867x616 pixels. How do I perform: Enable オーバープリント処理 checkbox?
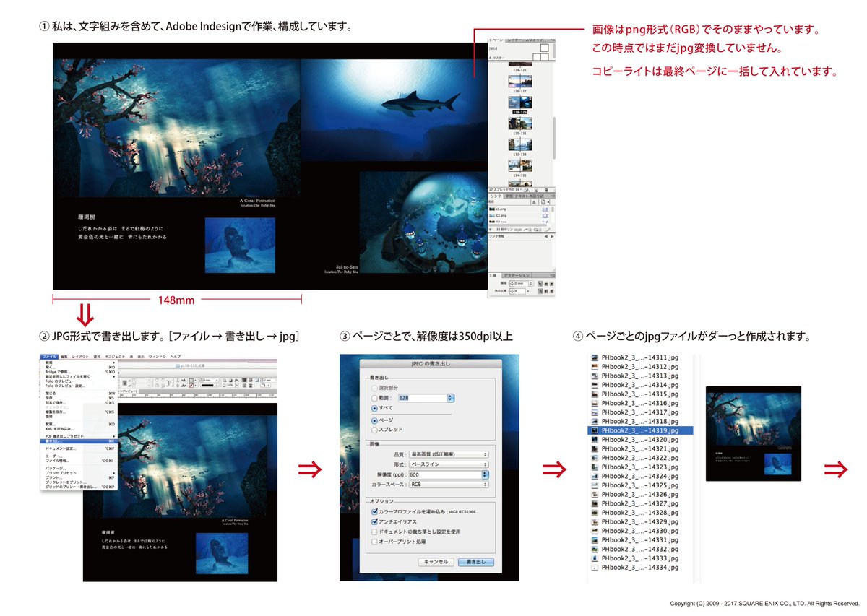pyautogui.click(x=374, y=541)
